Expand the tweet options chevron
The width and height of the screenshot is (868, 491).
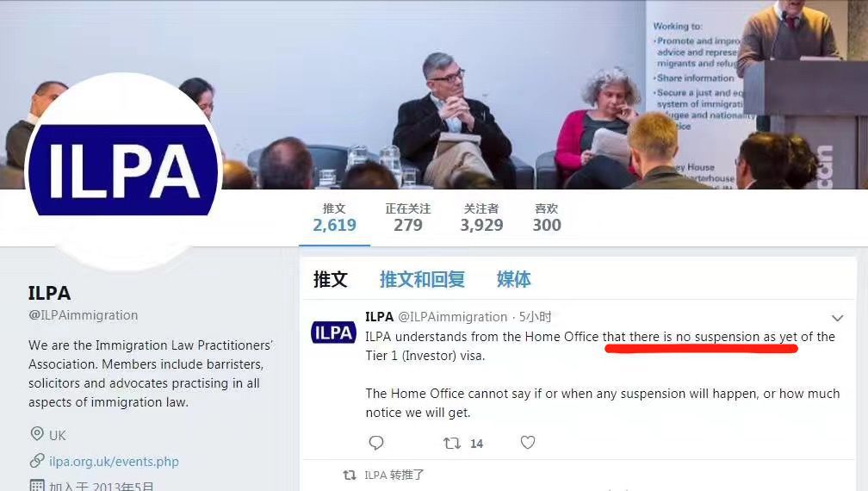838,318
